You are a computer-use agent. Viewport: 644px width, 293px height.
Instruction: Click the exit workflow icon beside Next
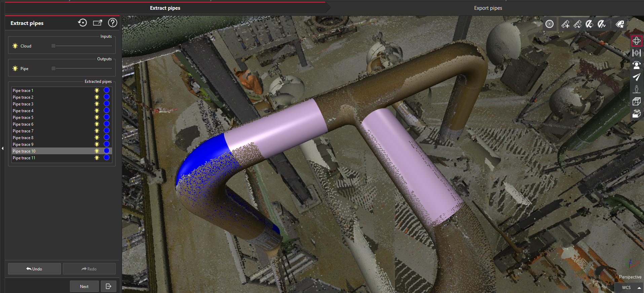coord(108,286)
